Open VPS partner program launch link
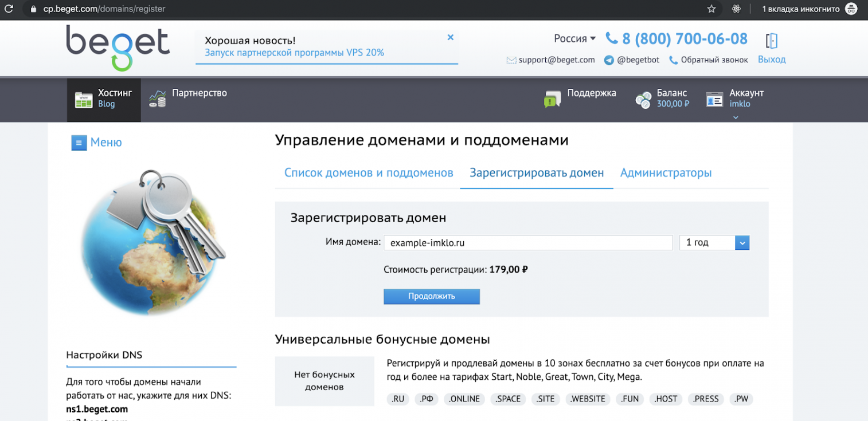 [294, 53]
